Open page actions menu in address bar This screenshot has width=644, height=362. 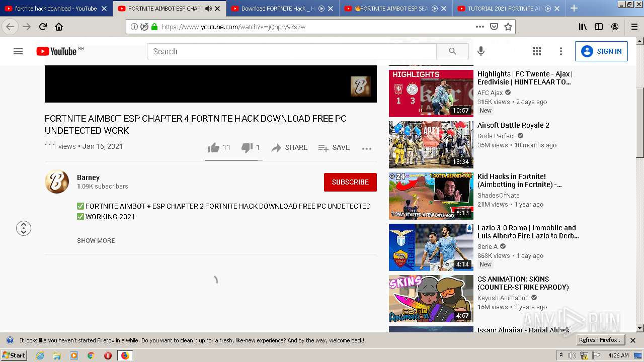(x=480, y=27)
